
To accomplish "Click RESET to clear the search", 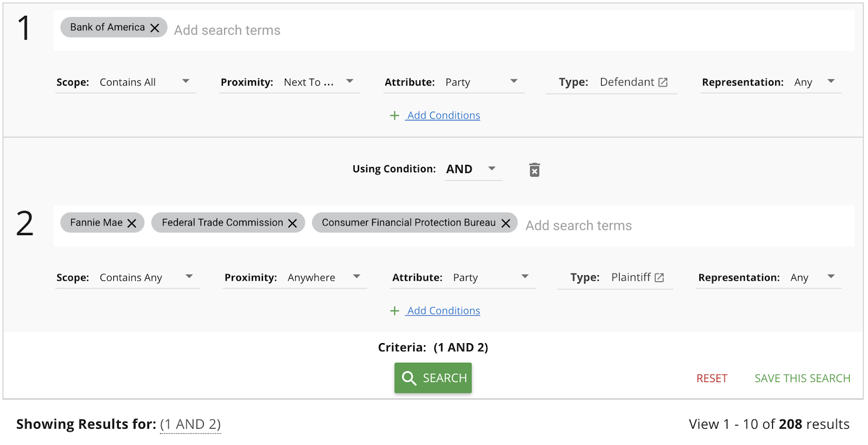I will (712, 378).
